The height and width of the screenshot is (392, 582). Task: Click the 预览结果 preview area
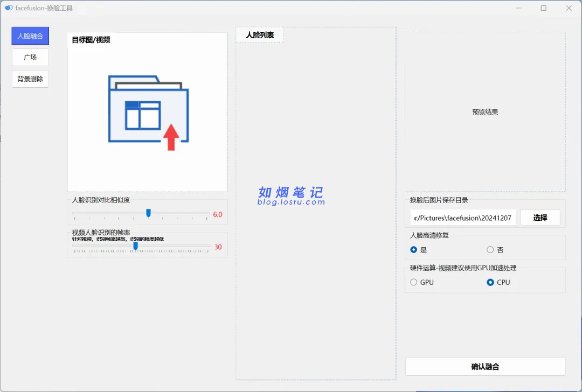click(485, 112)
